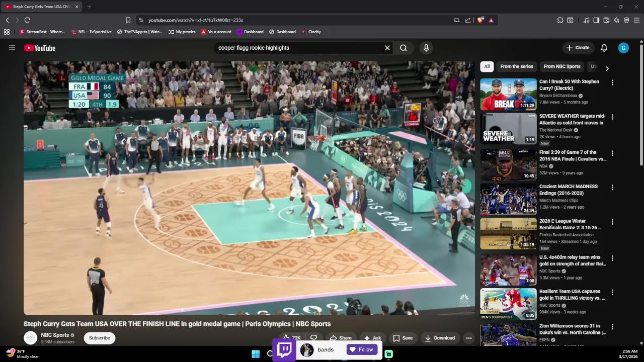
Task: Open options for SEVERE WEATHER video
Action: [612, 117]
